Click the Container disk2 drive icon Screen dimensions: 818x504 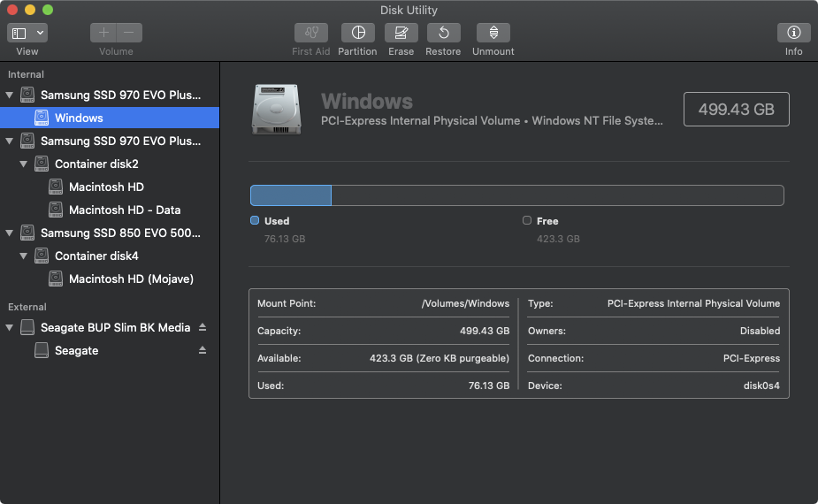tap(42, 164)
